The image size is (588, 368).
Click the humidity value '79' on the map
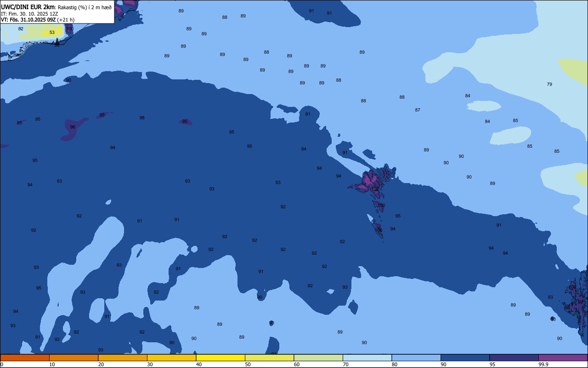click(x=549, y=84)
